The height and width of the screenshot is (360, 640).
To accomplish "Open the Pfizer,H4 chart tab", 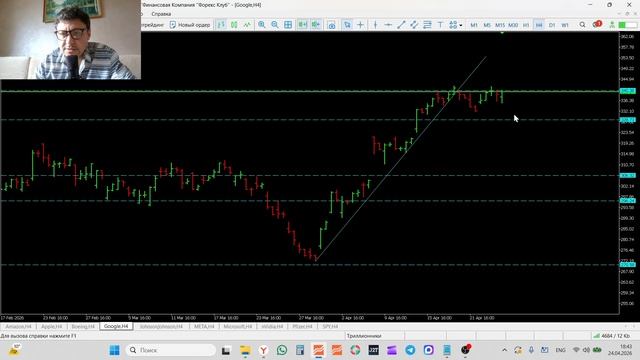I will tap(302, 327).
